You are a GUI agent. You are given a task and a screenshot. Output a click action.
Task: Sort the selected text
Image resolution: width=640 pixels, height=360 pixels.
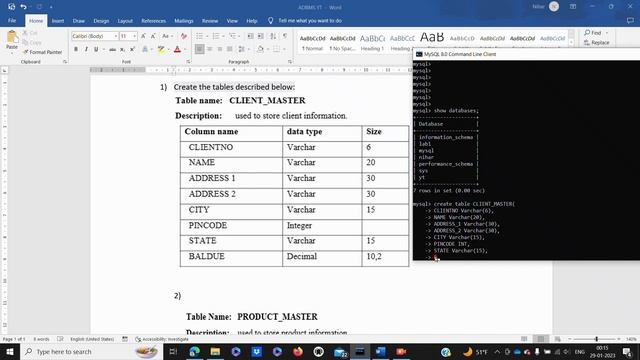[x=273, y=36]
